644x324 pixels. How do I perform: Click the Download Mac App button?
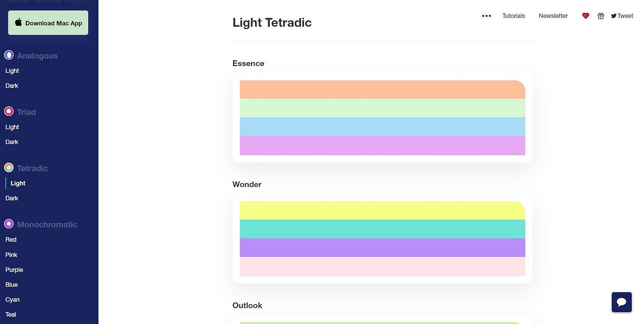(x=48, y=23)
